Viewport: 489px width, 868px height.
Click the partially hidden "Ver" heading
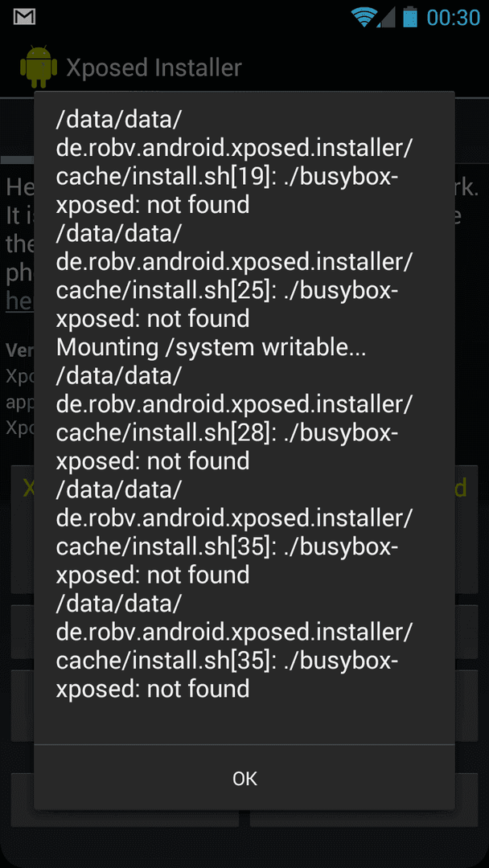tap(19, 351)
